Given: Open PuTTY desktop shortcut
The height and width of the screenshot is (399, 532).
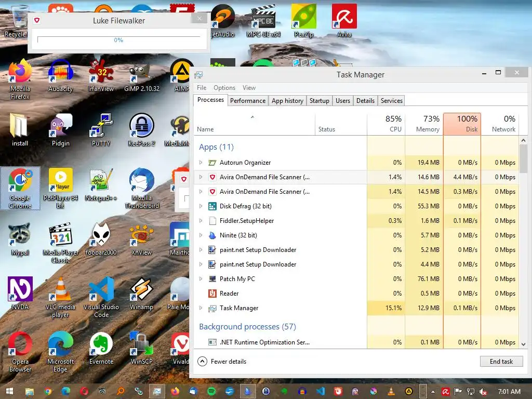Looking at the screenshot, I should tap(101, 130).
